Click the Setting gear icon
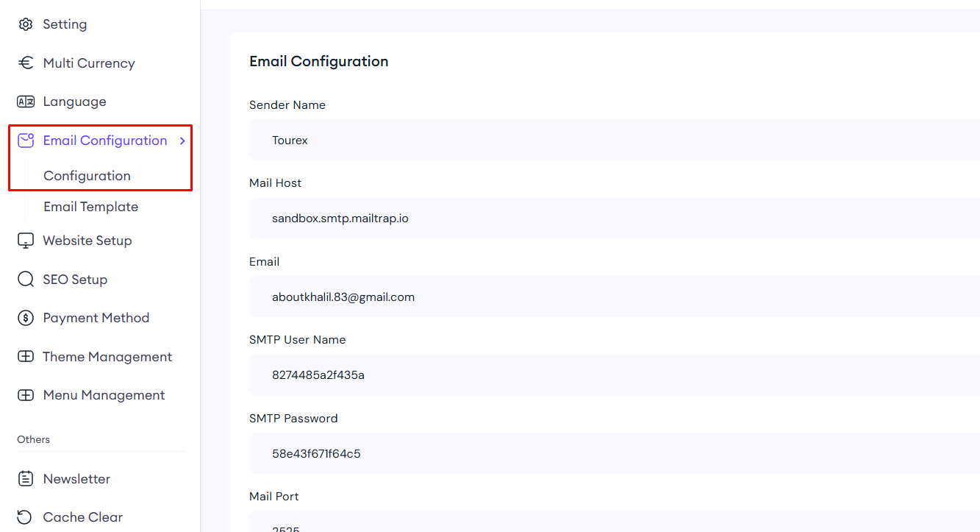This screenshot has width=980, height=532. click(26, 24)
